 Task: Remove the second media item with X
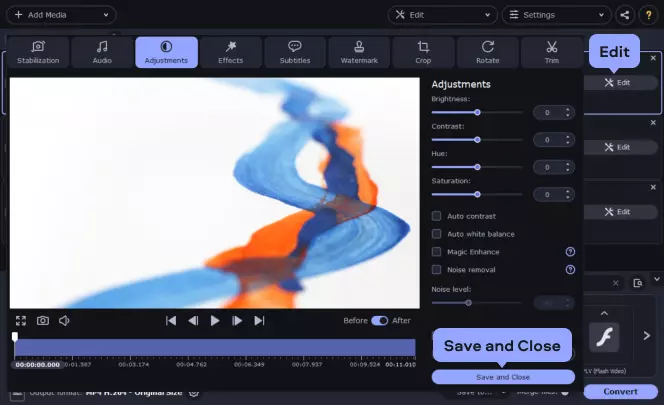click(x=653, y=122)
